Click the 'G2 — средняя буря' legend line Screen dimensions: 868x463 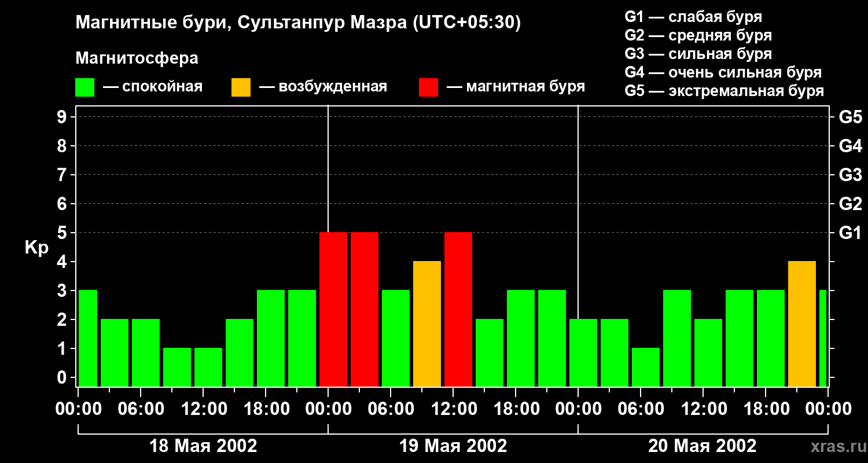pyautogui.click(x=698, y=35)
